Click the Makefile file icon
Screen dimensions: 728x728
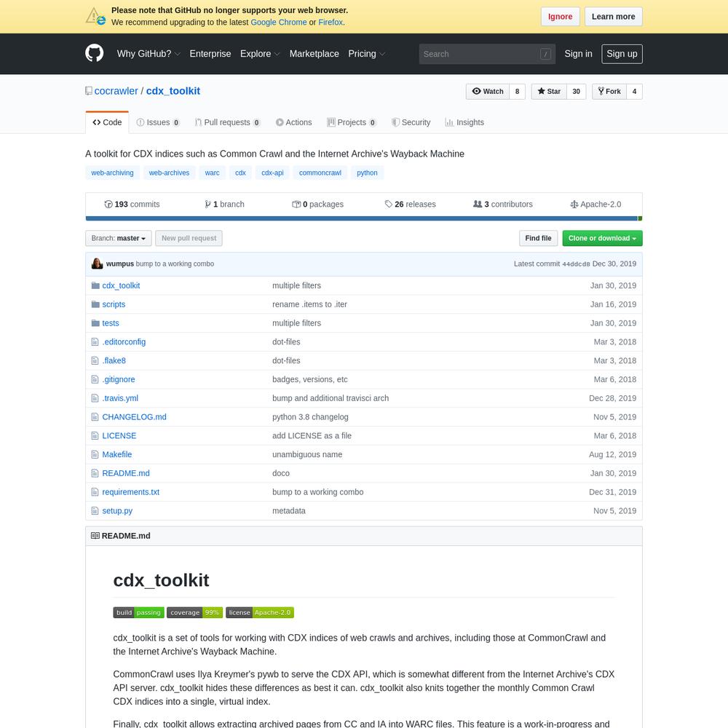click(95, 454)
